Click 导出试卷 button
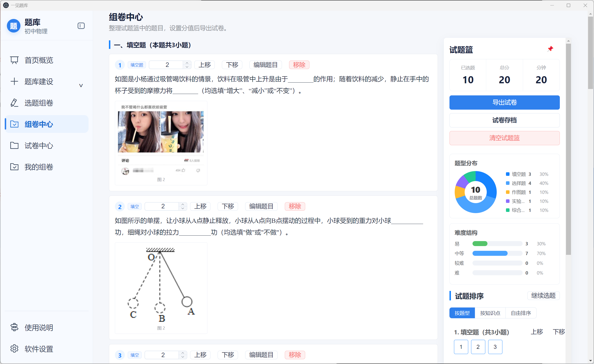594x364 pixels. pos(504,102)
